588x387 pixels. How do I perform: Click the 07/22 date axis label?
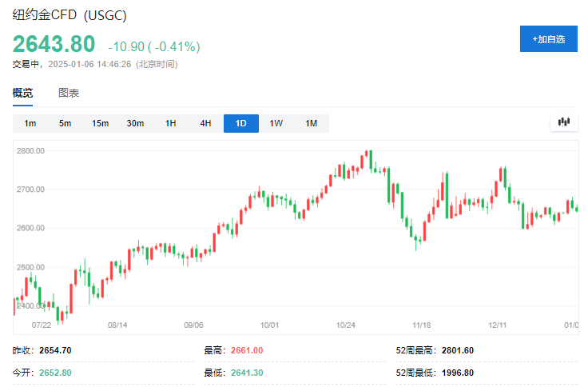[42, 325]
